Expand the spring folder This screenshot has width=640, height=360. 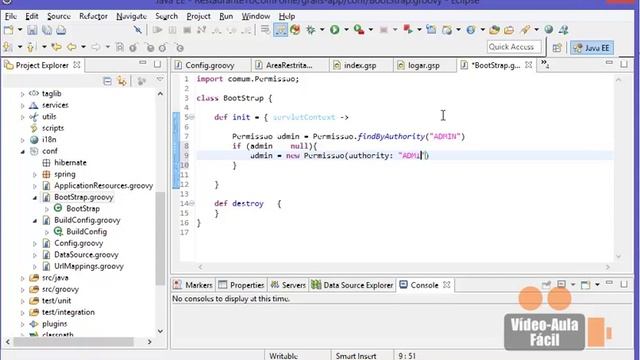click(x=35, y=174)
